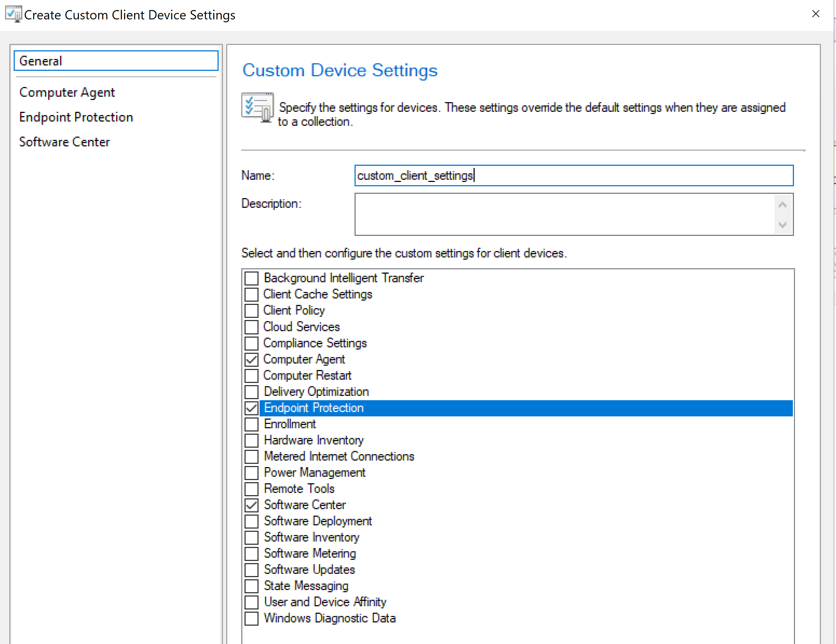This screenshot has height=644, width=836.
Task: Check the Client Cache Settings option
Action: pos(251,294)
